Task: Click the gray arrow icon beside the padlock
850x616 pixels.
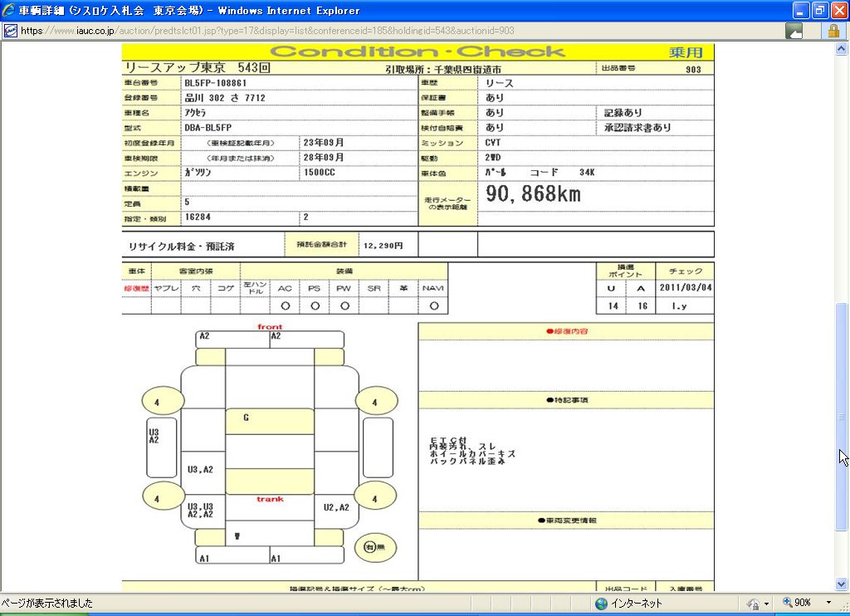Action: click(x=794, y=31)
